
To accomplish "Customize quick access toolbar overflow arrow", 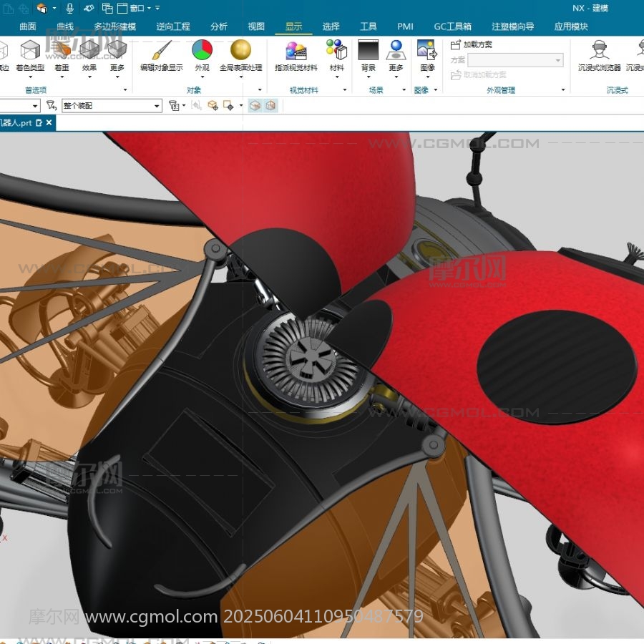I will (x=157, y=8).
